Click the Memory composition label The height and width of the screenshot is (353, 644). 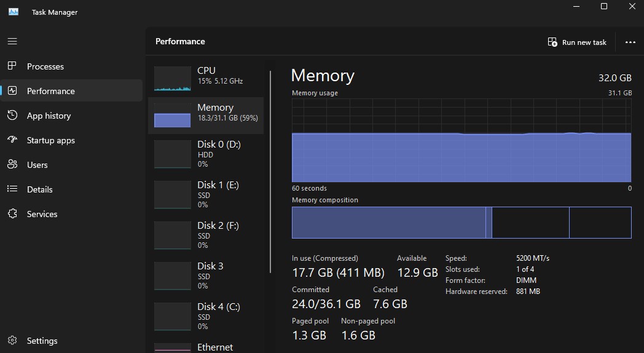(325, 200)
